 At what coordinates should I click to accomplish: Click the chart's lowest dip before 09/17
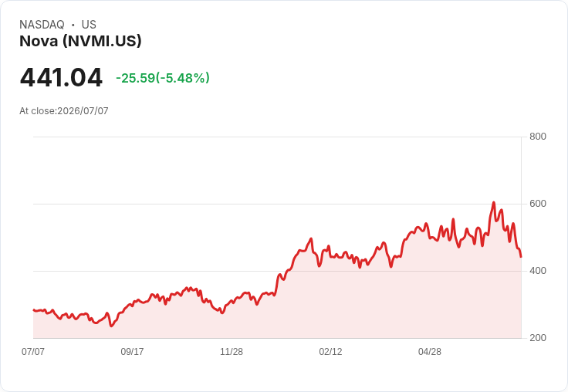(x=111, y=326)
